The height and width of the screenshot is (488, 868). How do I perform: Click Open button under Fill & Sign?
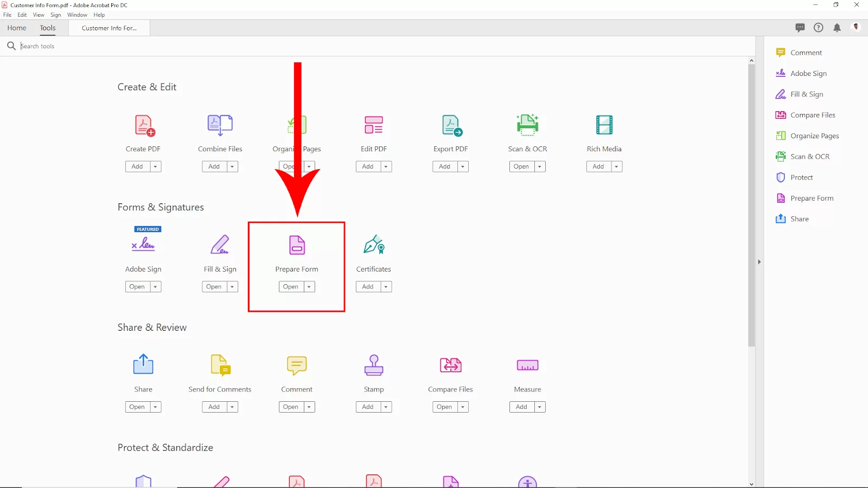[x=214, y=287]
